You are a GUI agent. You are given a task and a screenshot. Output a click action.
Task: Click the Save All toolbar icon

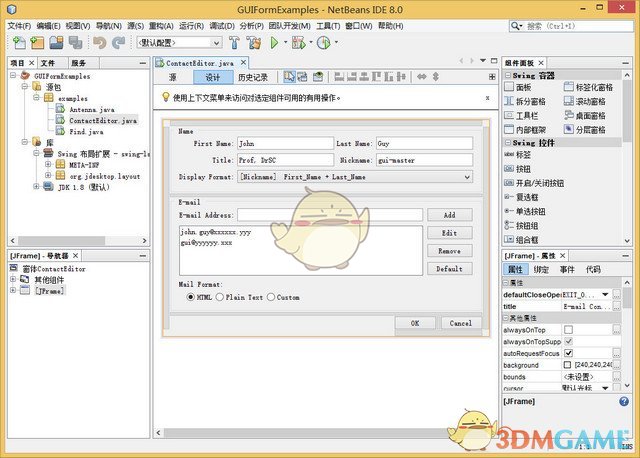pyautogui.click(x=76, y=42)
